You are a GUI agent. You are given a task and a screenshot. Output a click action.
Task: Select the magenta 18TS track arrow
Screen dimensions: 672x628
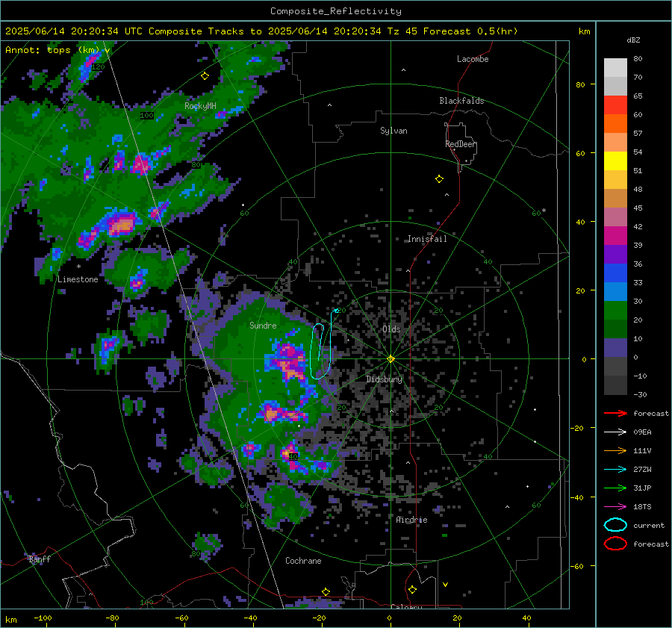pyautogui.click(x=615, y=507)
